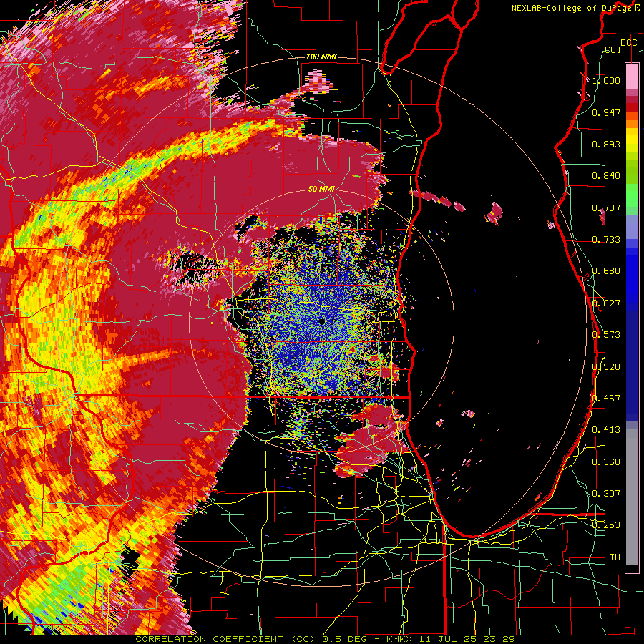This screenshot has height=644, width=644.
Task: Click the 0.947 scale value
Action: (606, 112)
